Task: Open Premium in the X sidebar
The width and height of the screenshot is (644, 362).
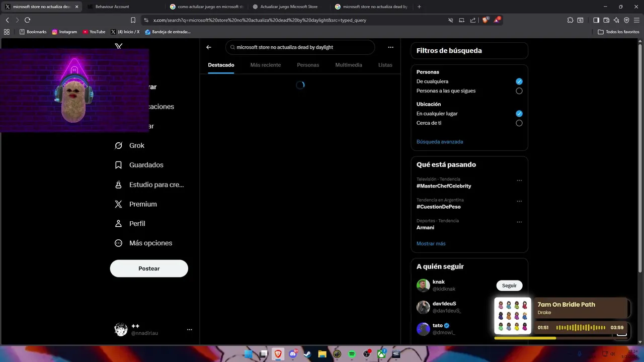Action: coord(136,204)
